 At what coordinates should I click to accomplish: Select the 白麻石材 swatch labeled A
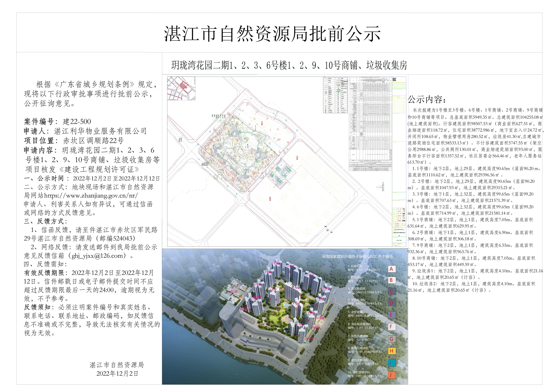click(x=392, y=269)
